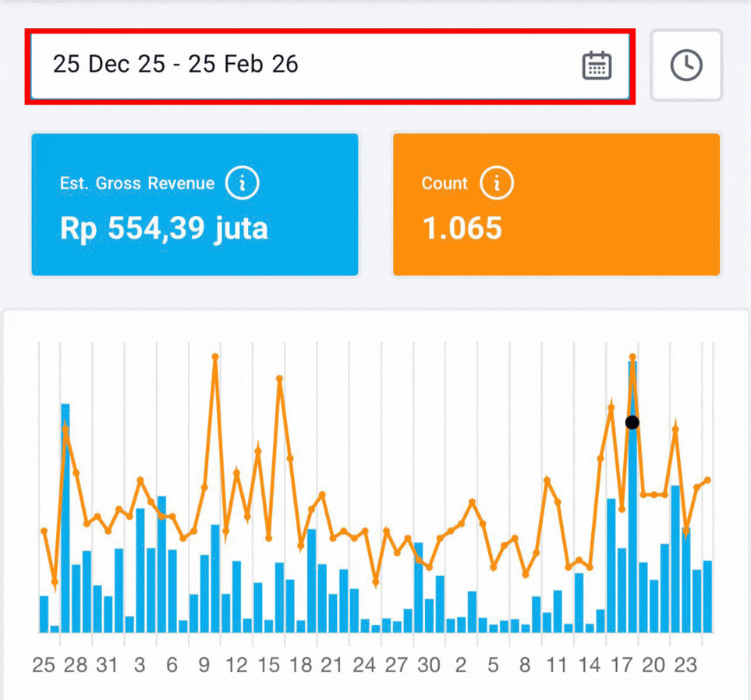Select the blue Est. Gross Revenue card
This screenshot has width=751, height=700.
coord(195,204)
